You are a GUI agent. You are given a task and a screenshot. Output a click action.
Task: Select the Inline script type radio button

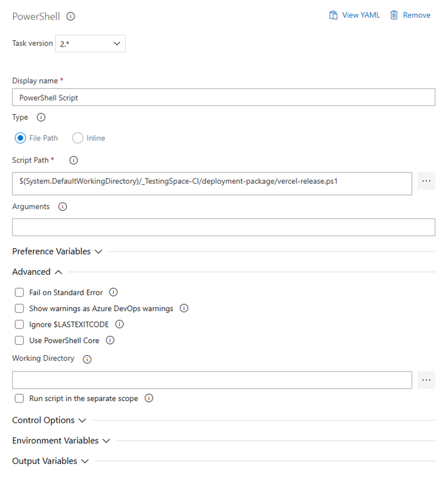click(78, 138)
